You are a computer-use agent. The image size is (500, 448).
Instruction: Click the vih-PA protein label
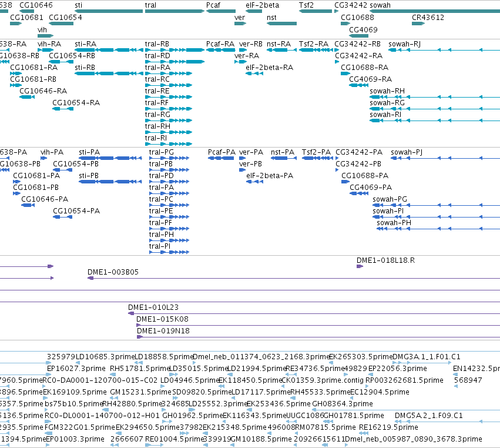click(52, 152)
